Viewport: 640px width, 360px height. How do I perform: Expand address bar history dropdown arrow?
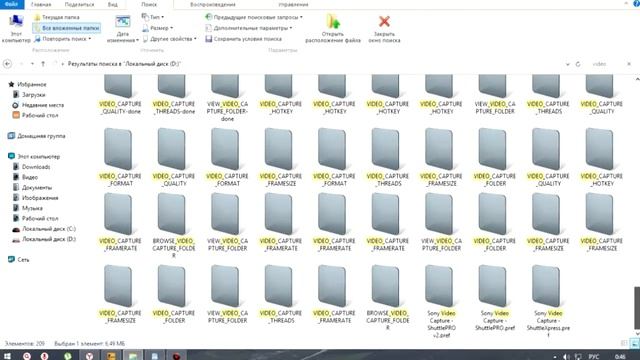click(x=567, y=64)
